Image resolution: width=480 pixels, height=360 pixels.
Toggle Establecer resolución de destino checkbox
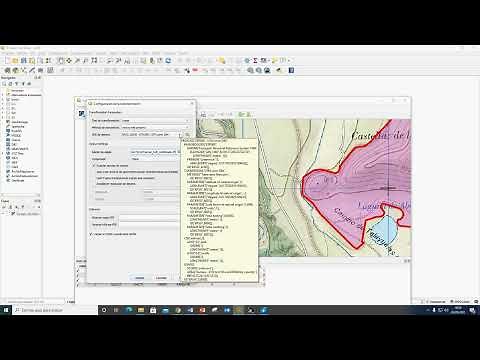tap(94, 184)
